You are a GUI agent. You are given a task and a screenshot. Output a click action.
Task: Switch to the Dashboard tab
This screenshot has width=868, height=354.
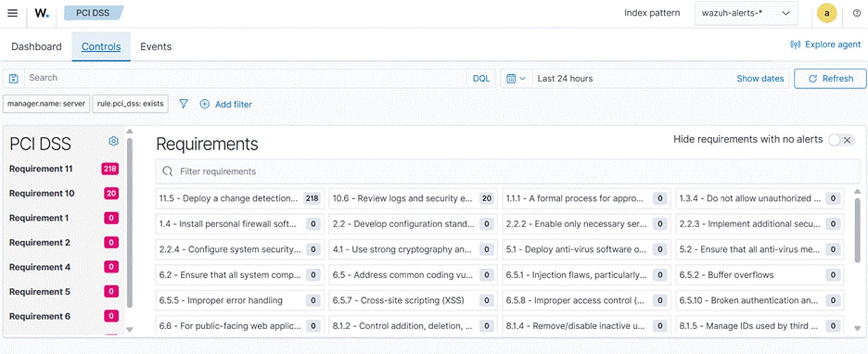[x=36, y=46]
